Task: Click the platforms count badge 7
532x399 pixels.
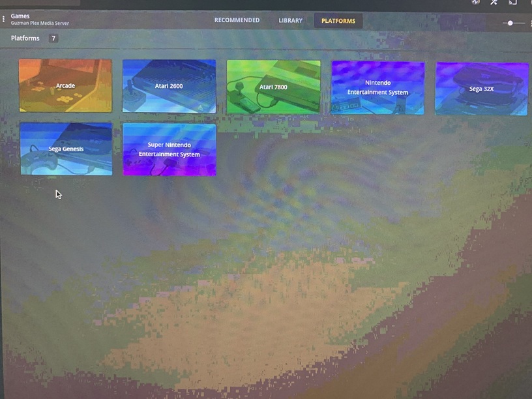Action: pos(53,38)
